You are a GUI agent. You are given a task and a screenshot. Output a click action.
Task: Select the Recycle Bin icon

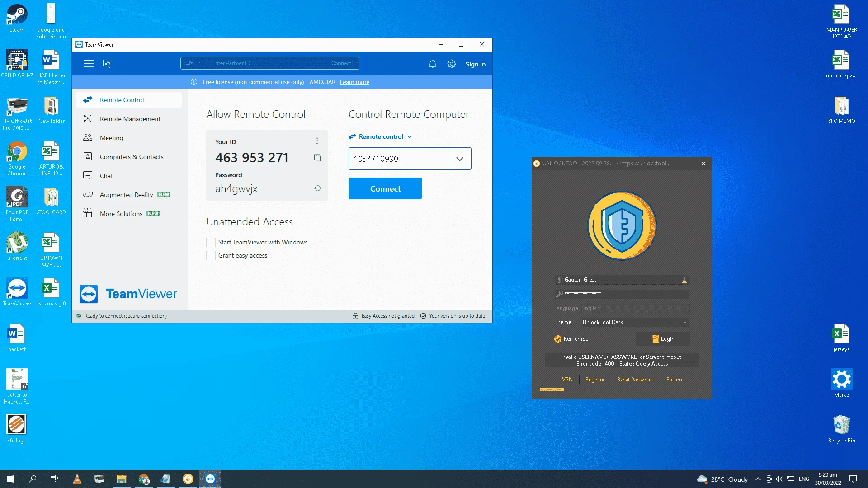tap(841, 429)
